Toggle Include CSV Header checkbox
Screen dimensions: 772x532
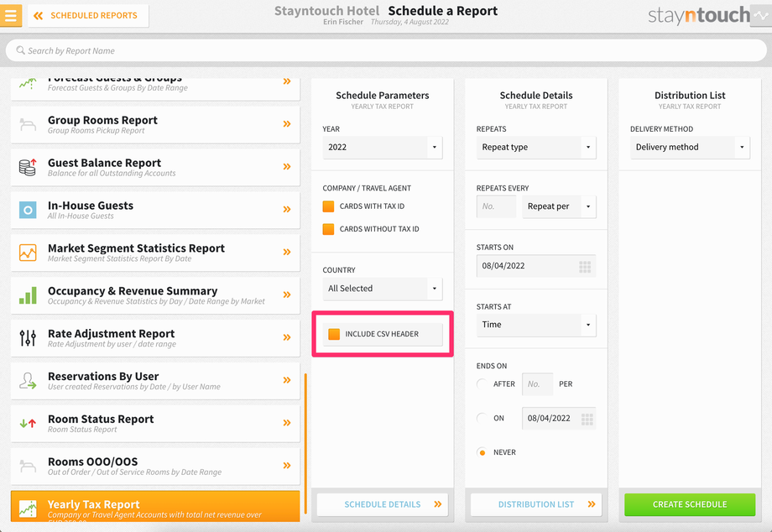[x=334, y=334]
